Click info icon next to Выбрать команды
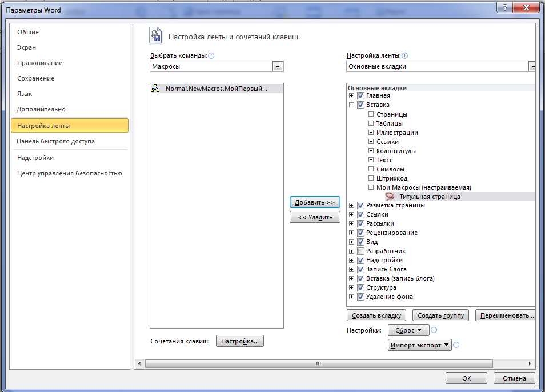The width and height of the screenshot is (545, 392). (211, 55)
